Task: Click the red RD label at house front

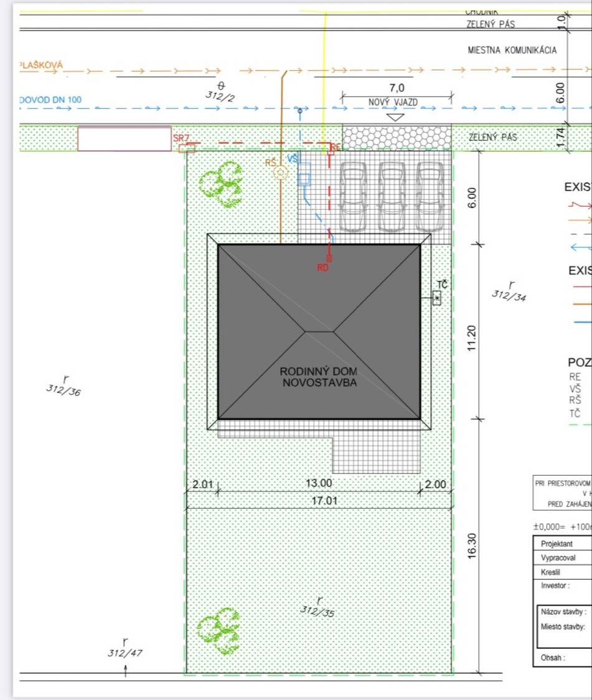Action: (x=323, y=267)
